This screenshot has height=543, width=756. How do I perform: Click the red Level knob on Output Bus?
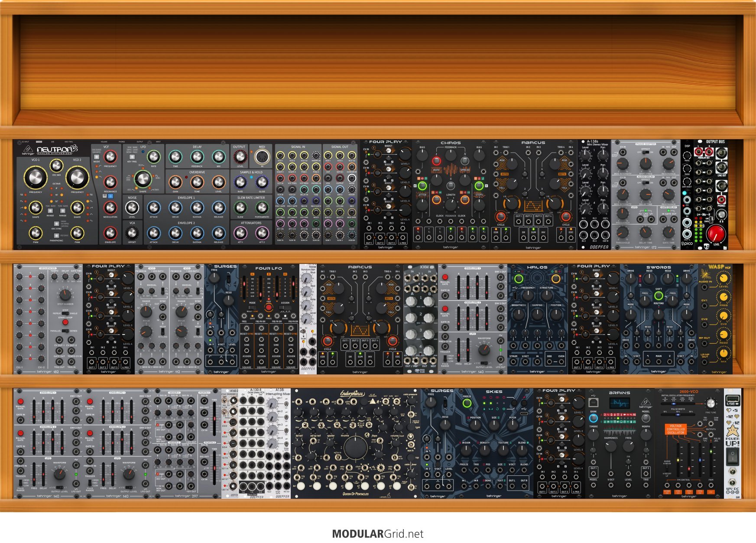point(716,234)
